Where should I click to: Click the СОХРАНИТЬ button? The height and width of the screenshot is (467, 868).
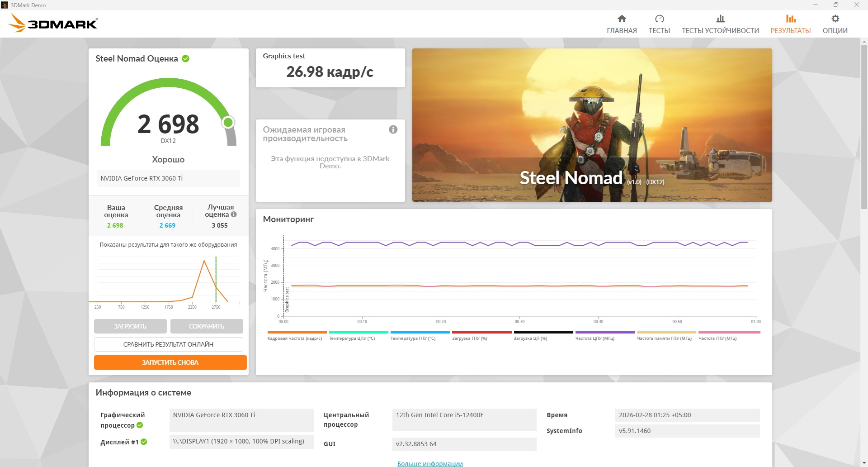tap(207, 326)
